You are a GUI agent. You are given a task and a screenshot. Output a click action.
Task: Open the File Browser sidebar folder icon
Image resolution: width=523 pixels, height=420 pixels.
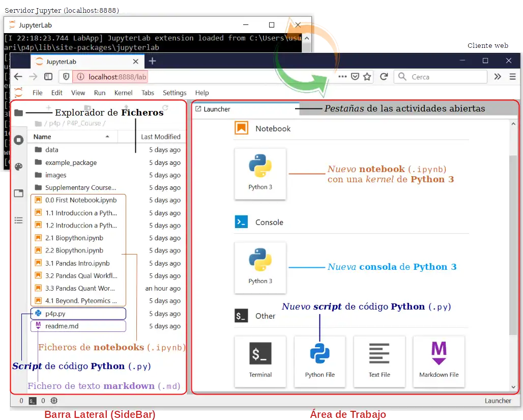pyautogui.click(x=19, y=113)
